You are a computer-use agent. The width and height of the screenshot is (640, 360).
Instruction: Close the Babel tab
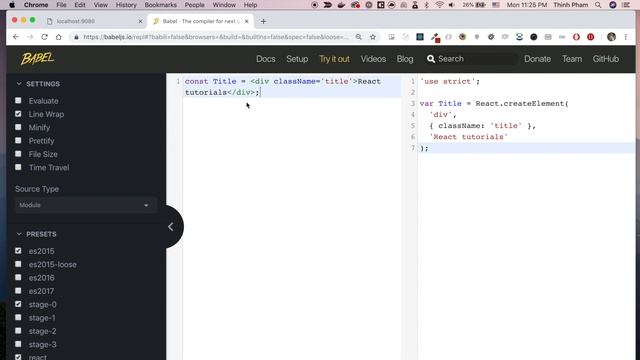tap(247, 21)
